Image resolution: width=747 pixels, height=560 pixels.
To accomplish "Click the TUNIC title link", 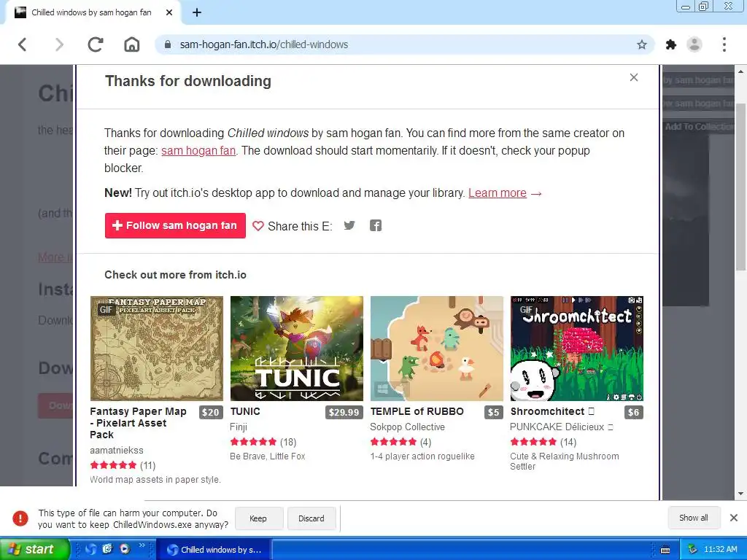I will [245, 411].
